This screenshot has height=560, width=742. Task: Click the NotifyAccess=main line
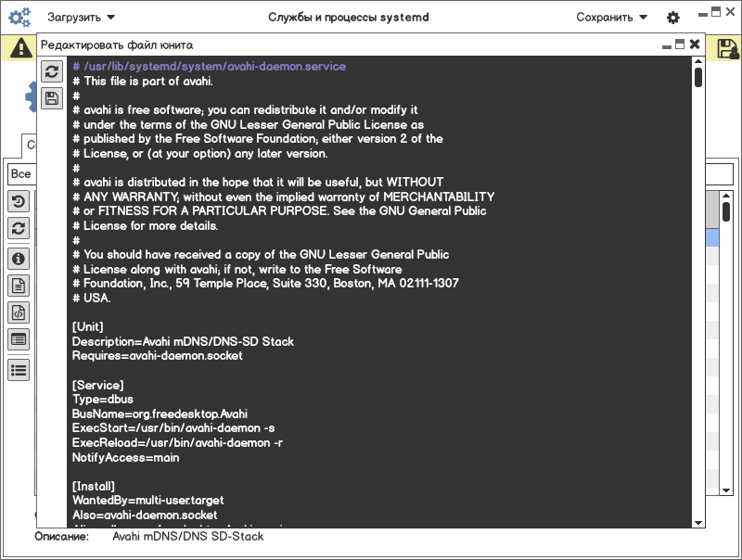pyautogui.click(x=125, y=457)
